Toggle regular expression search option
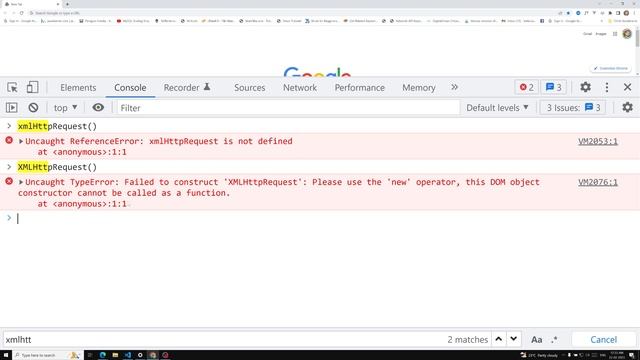The image size is (640, 360). 554,340
